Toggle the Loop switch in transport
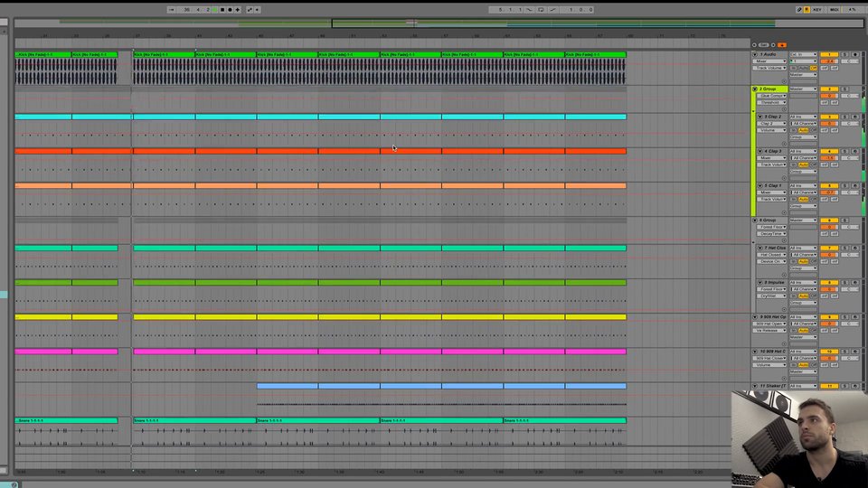 click(541, 9)
